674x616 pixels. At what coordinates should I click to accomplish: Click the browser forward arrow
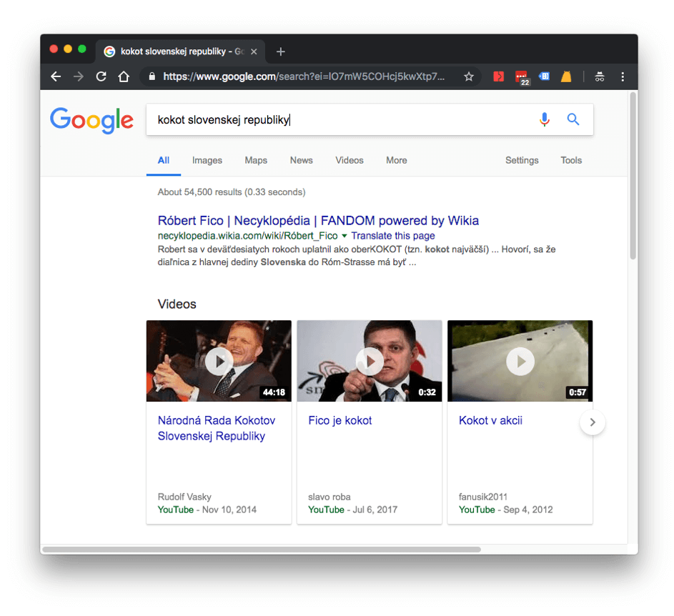coord(78,76)
